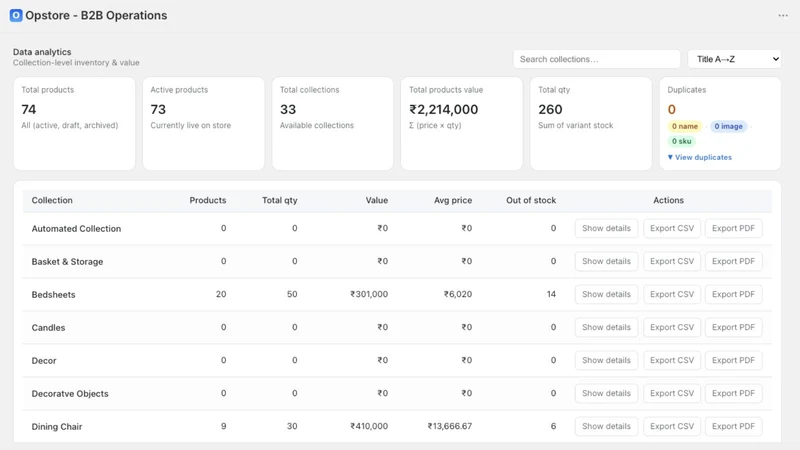Export PDF for Basket & Storage
This screenshot has width=800, height=450.
733,261
